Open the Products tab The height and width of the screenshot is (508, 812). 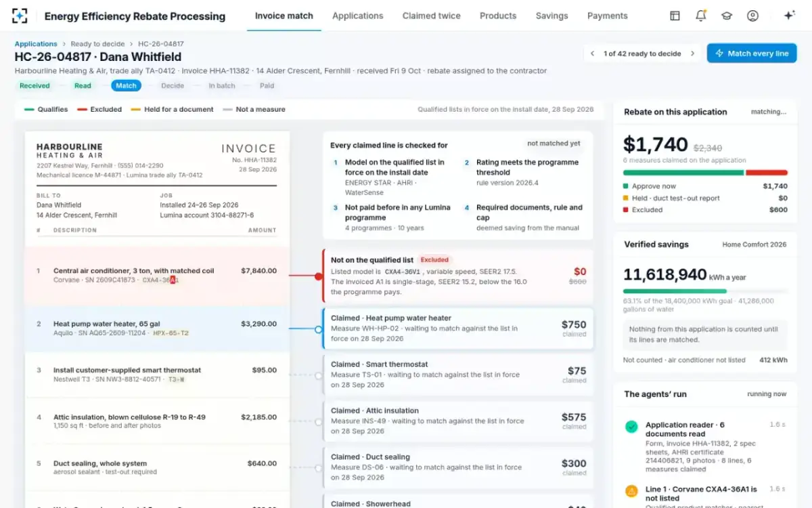498,16
